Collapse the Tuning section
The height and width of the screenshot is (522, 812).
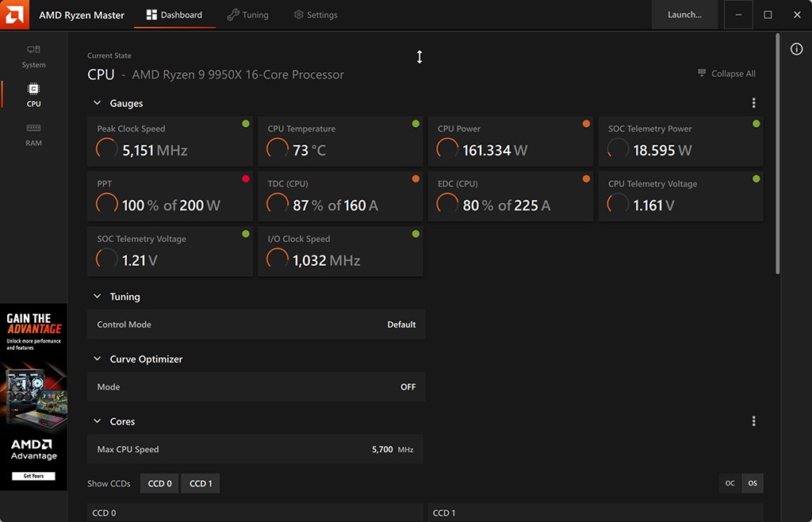click(x=97, y=296)
